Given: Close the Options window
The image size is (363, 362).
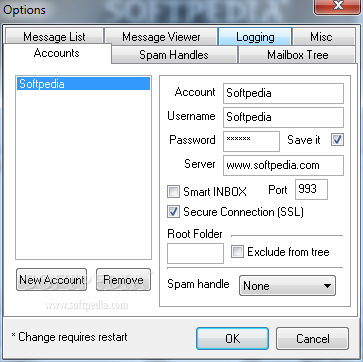Looking at the screenshot, I should pos(338,6).
